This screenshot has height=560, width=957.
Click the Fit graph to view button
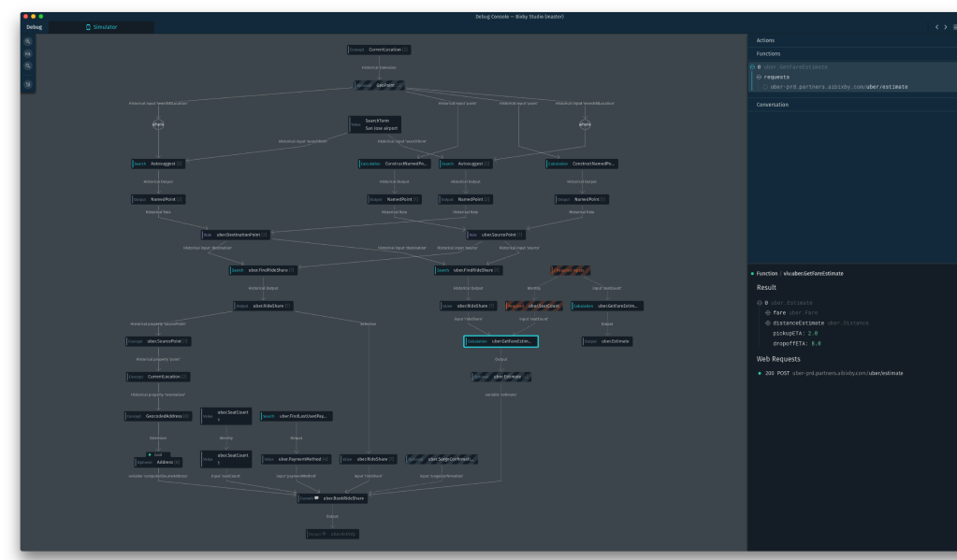click(28, 53)
